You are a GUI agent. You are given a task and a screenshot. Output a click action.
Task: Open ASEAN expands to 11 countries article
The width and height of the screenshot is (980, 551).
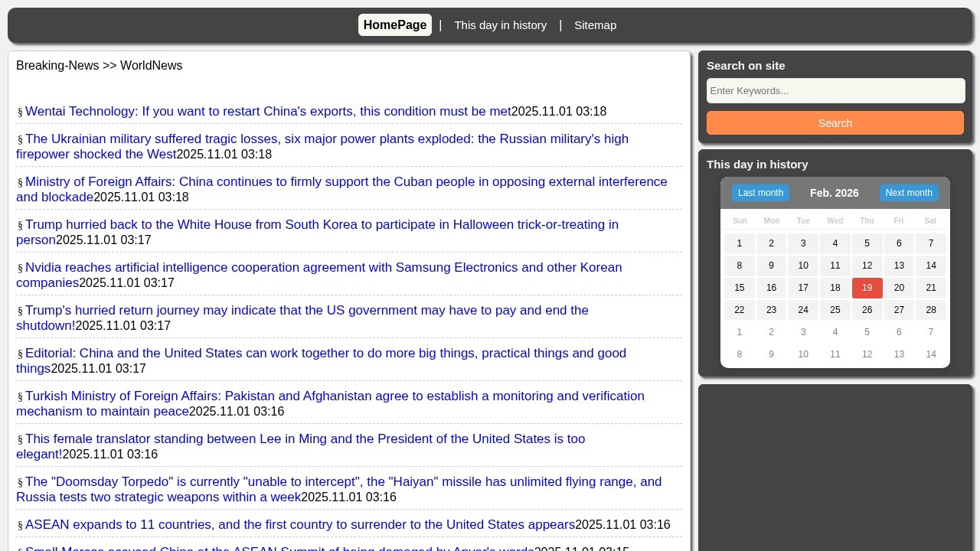[299, 525]
